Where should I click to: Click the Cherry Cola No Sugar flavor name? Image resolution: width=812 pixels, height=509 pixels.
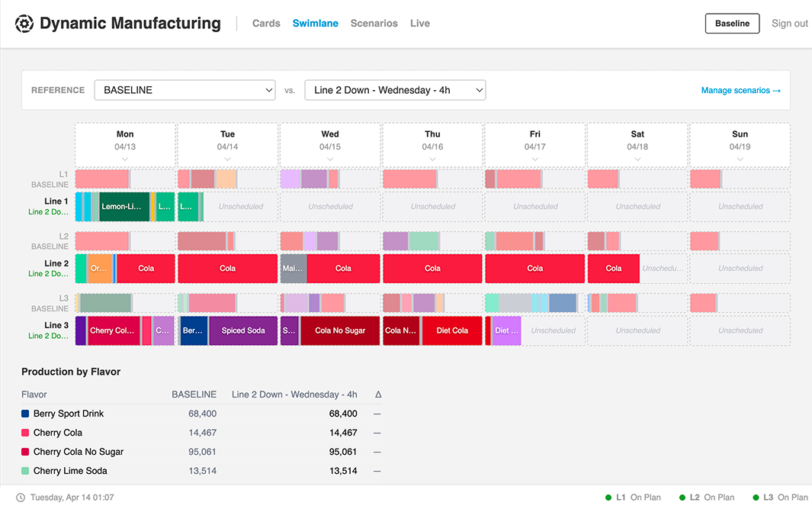(79, 452)
